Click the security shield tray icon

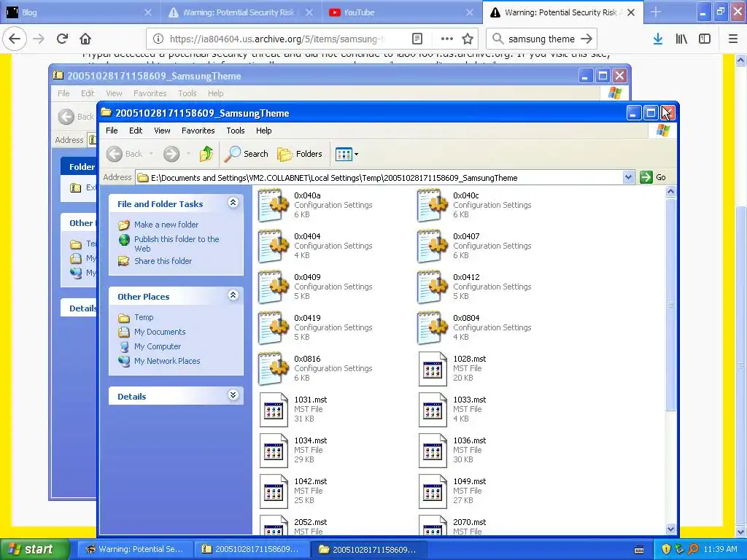(x=666, y=549)
